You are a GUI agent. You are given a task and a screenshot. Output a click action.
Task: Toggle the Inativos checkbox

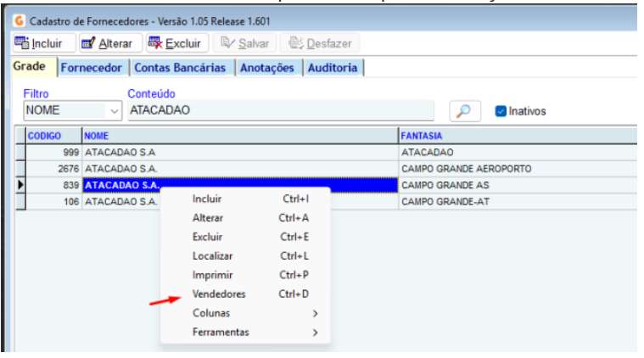pyautogui.click(x=501, y=111)
